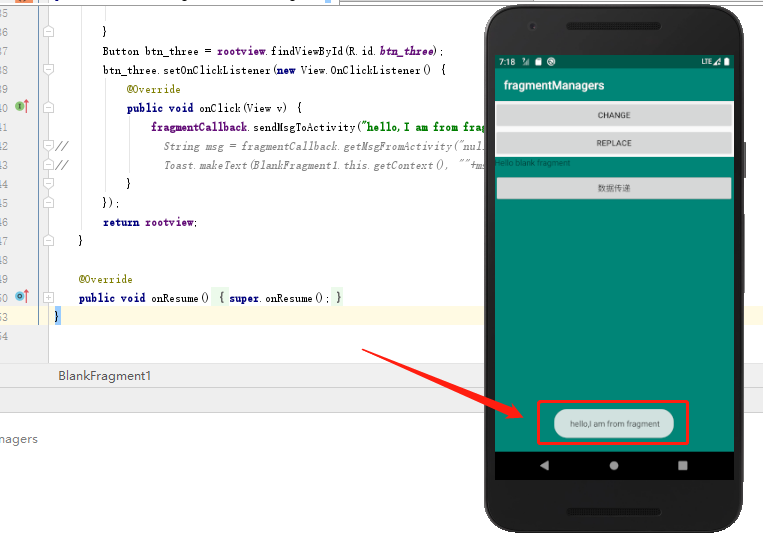Image resolution: width=763 pixels, height=544 pixels.
Task: Click the fold marker on the Toast comment line
Action: click(49, 164)
